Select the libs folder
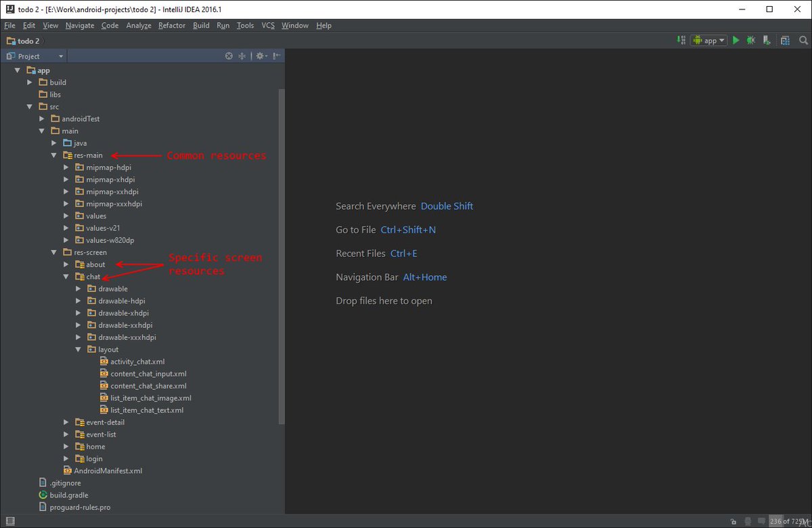Image resolution: width=812 pixels, height=528 pixels. 49,95
